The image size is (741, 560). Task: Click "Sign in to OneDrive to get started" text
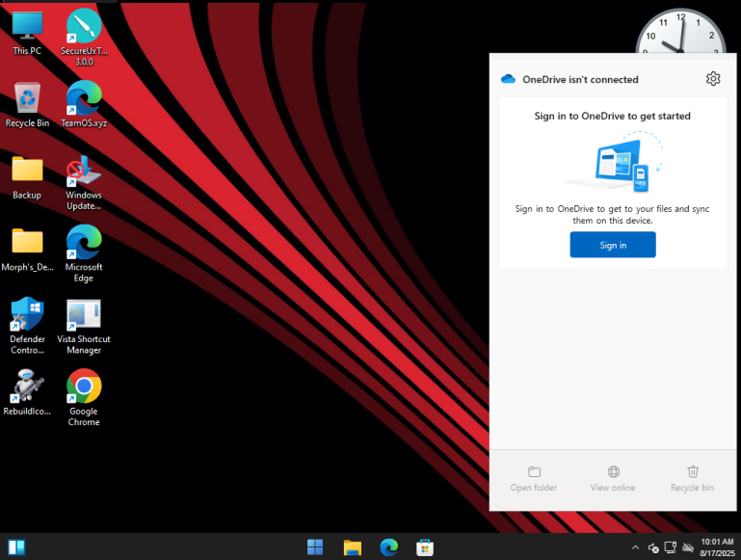pyautogui.click(x=612, y=117)
